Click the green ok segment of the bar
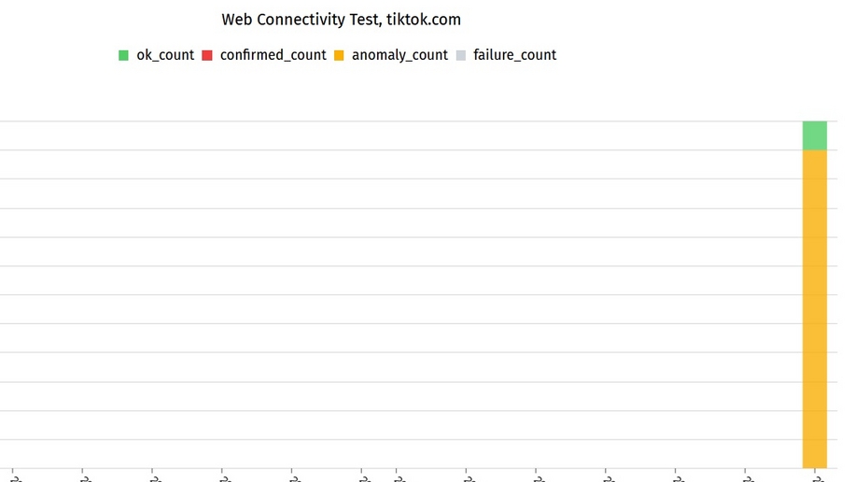Image resolution: width=868 pixels, height=482 pixels. [814, 135]
